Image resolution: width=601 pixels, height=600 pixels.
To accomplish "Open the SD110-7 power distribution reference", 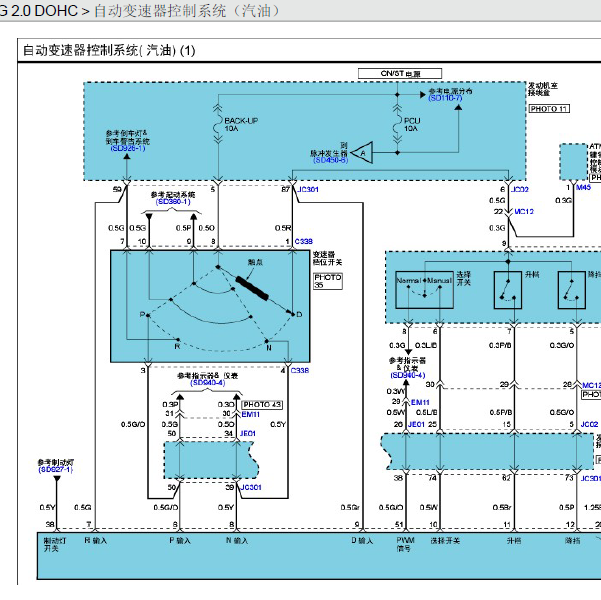I will point(445,98).
